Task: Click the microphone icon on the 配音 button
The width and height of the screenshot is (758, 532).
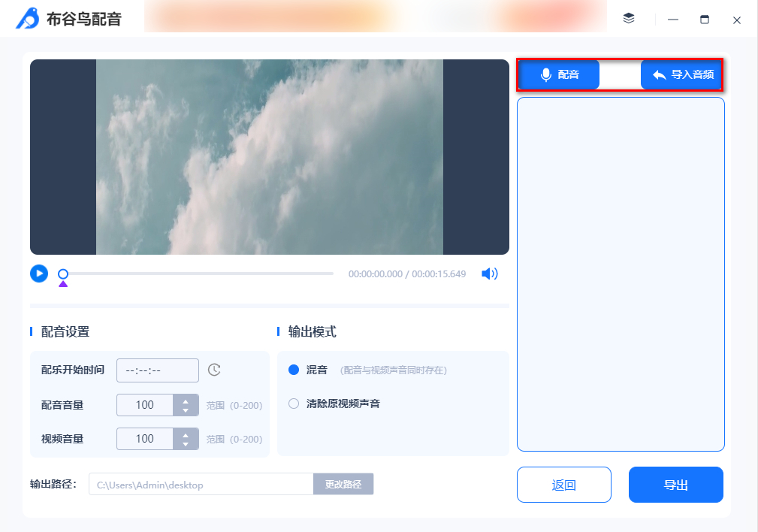Action: tap(545, 74)
